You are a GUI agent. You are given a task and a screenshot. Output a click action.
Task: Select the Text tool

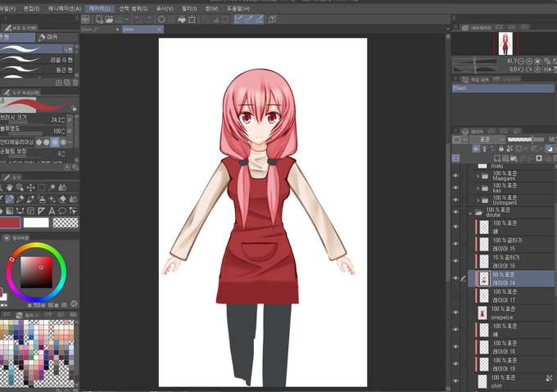pos(52,211)
